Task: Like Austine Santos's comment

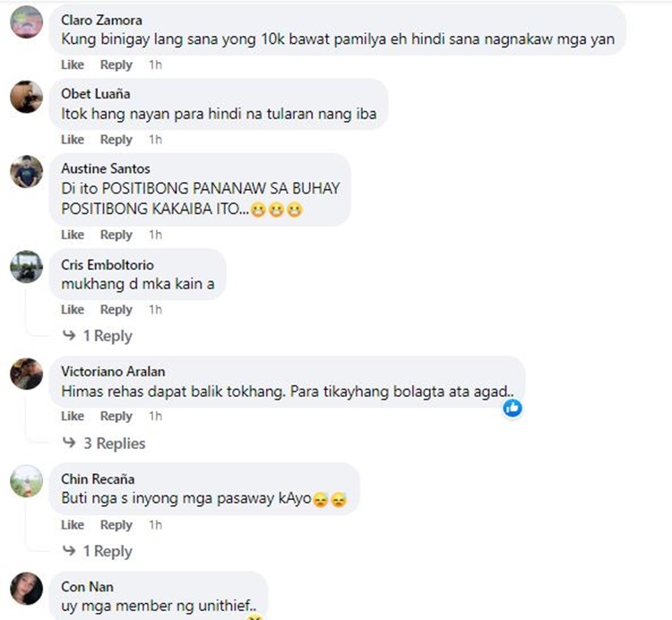Action: pyautogui.click(x=73, y=235)
